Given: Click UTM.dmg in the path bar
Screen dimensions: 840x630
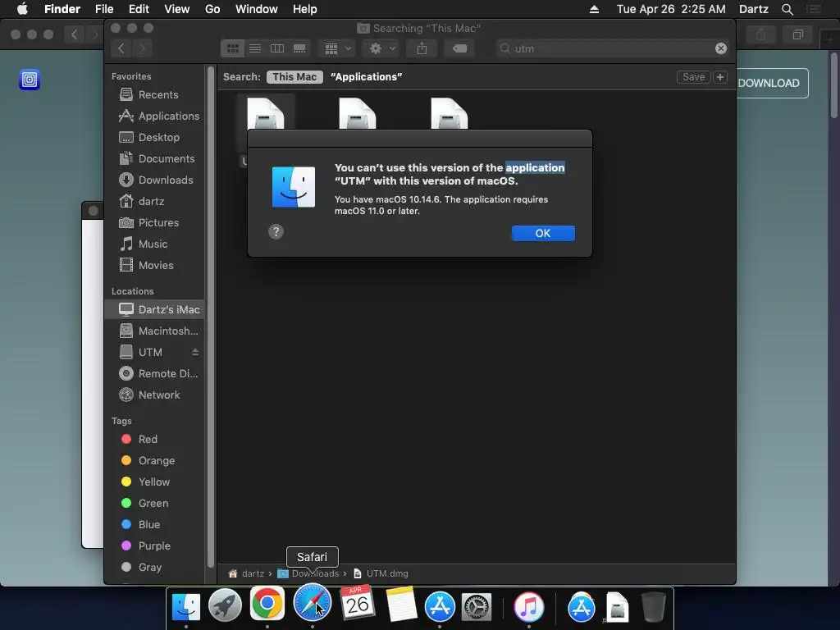Looking at the screenshot, I should [381, 573].
